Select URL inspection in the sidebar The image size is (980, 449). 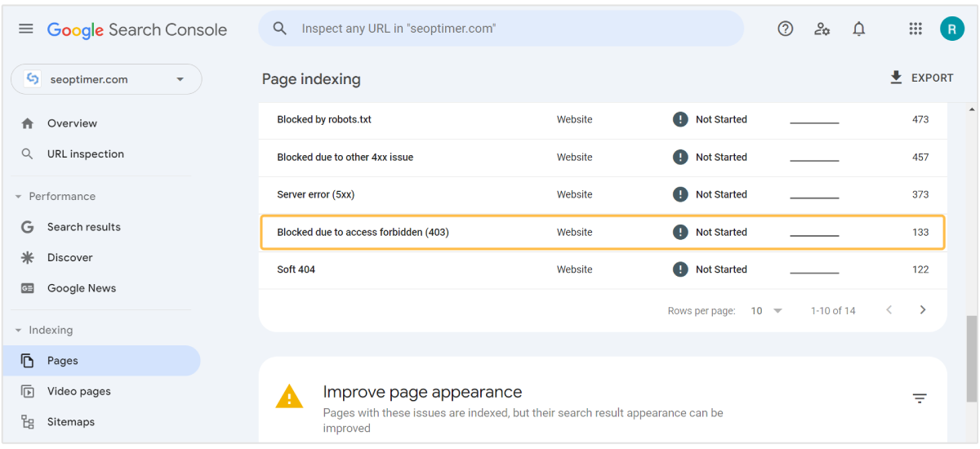(x=85, y=154)
